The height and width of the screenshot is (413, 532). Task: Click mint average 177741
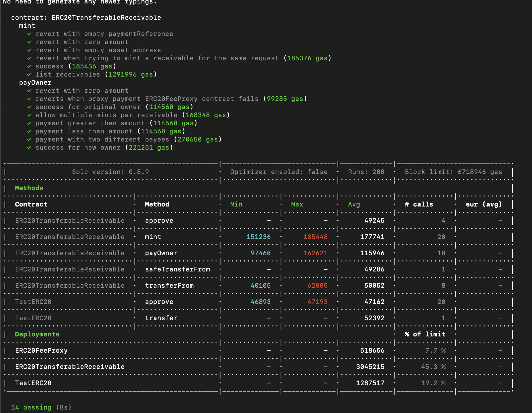click(372, 237)
